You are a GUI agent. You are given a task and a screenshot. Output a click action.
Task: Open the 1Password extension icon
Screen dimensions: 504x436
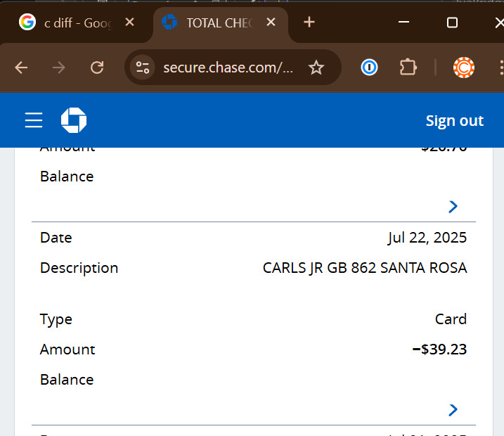click(x=370, y=68)
